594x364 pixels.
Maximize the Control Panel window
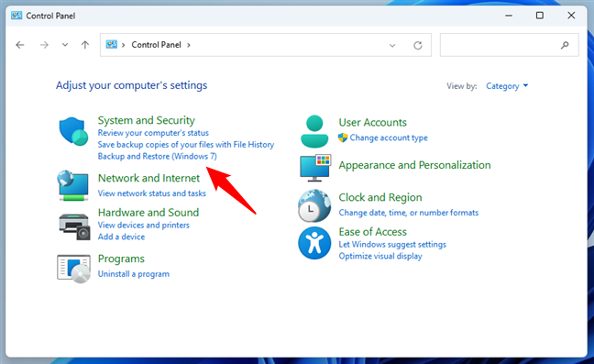(540, 16)
